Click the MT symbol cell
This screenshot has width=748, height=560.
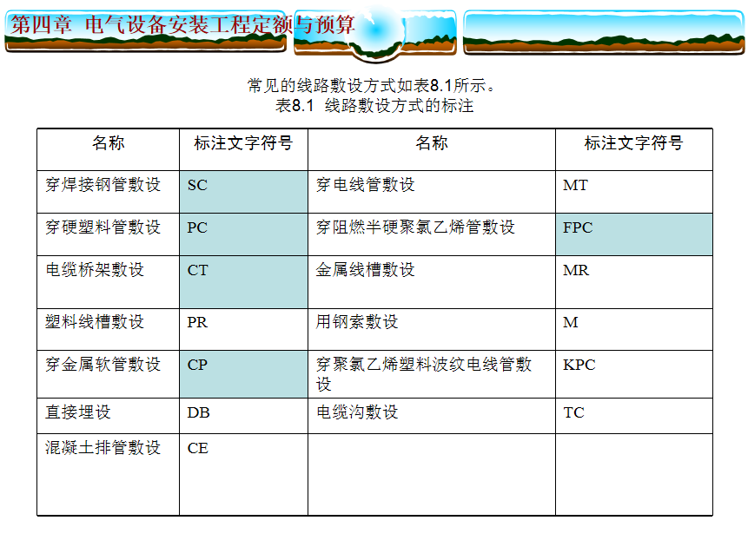634,192
